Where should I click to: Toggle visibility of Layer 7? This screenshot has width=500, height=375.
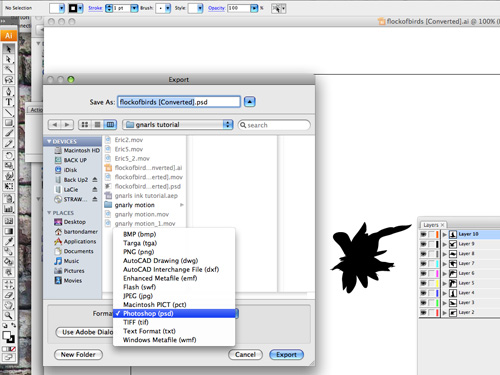pos(423,264)
